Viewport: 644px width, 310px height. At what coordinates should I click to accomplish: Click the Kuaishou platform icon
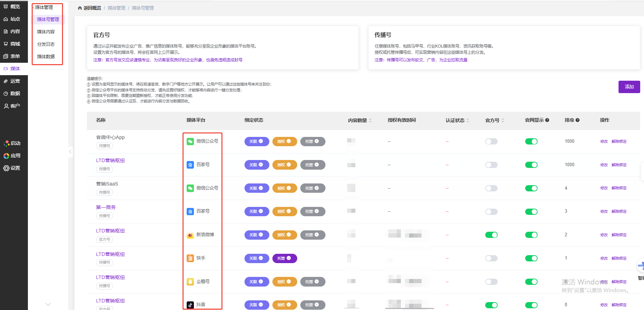[x=190, y=258]
